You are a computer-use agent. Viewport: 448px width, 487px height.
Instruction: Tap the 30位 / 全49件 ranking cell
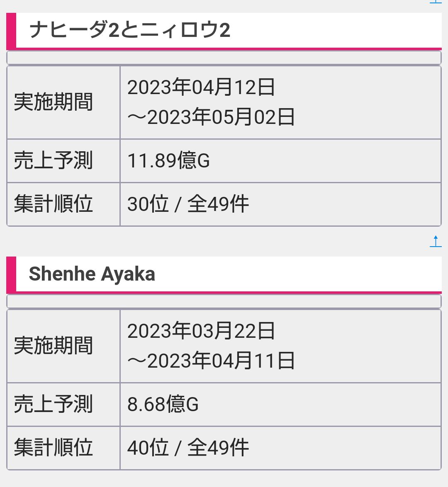coord(188,204)
